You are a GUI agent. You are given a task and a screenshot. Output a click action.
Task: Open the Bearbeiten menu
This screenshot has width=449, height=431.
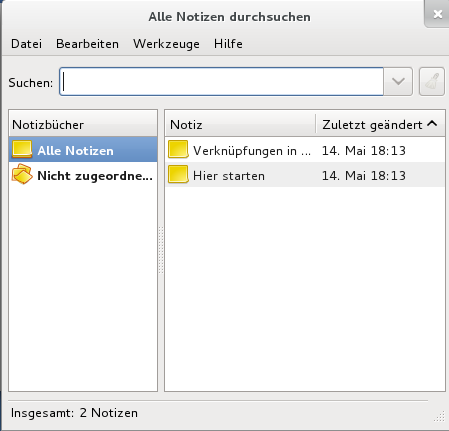[87, 44]
